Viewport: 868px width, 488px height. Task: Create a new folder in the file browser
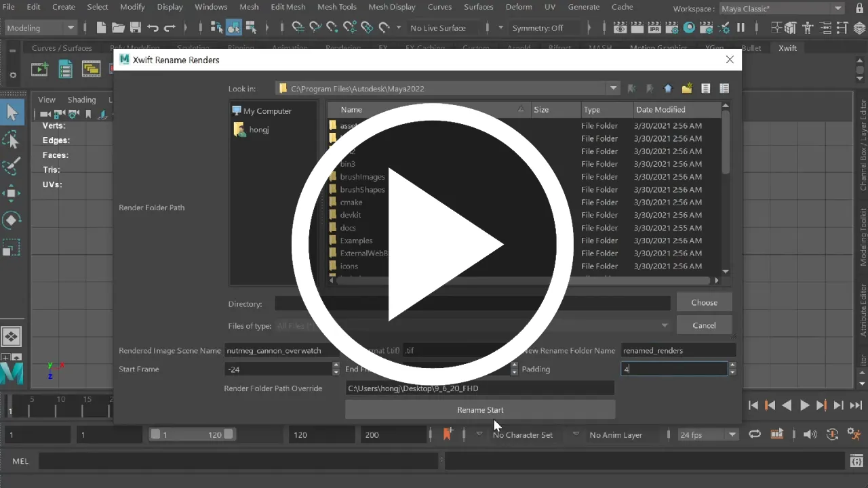(x=687, y=89)
